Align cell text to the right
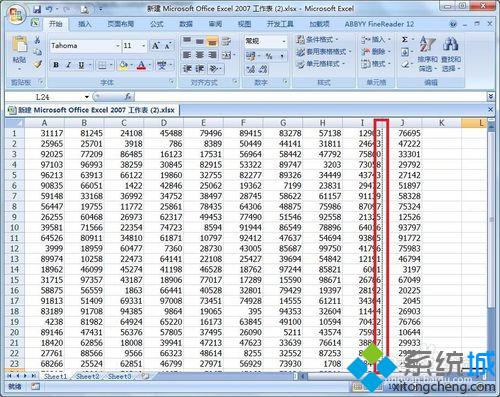 (212, 55)
